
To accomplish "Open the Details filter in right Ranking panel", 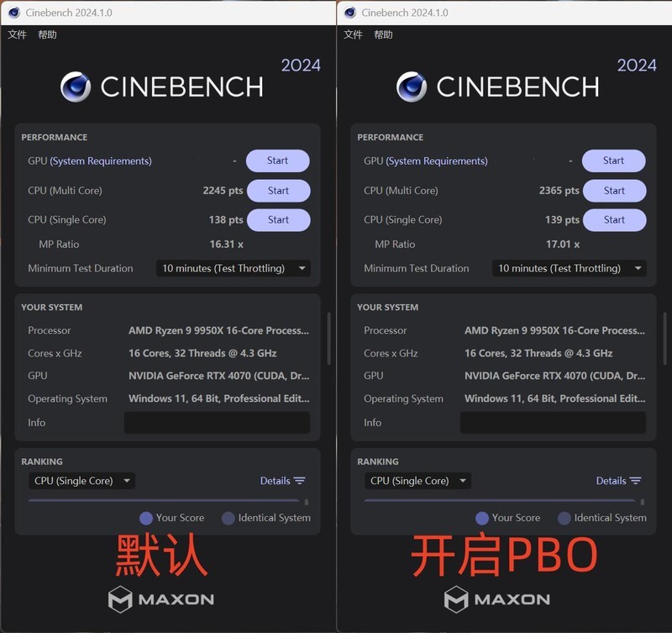I will 620,480.
